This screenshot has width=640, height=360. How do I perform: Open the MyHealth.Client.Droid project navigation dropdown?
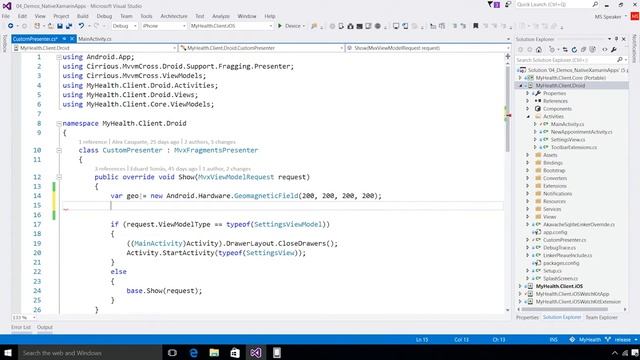coord(95,48)
